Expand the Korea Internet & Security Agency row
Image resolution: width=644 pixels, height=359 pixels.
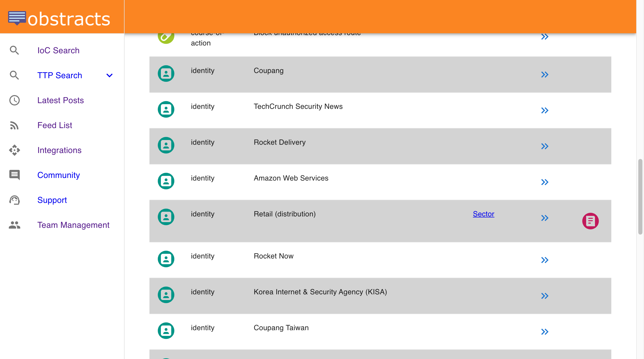tap(545, 296)
